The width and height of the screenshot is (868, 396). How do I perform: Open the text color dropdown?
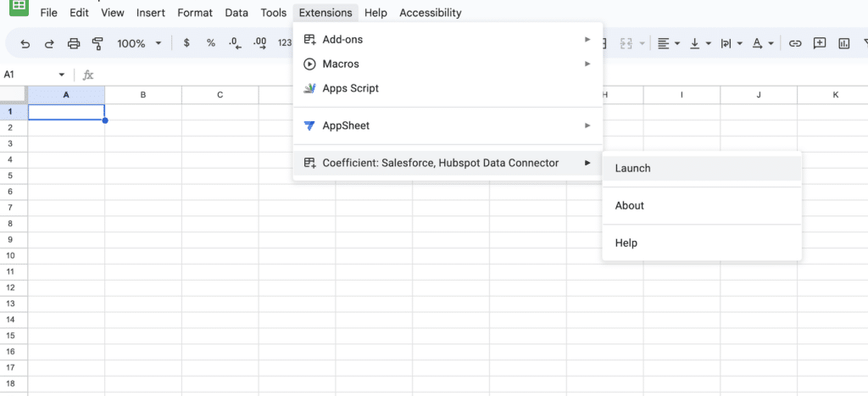click(762, 44)
